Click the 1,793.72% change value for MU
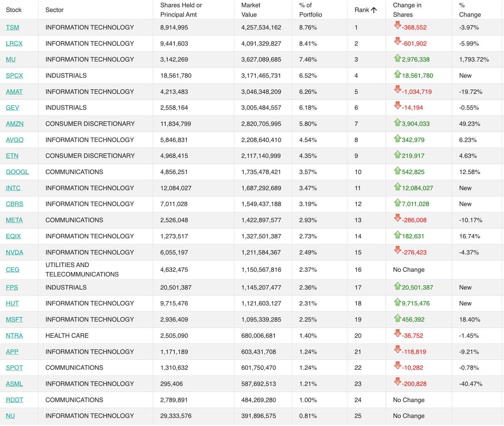 tap(474, 60)
